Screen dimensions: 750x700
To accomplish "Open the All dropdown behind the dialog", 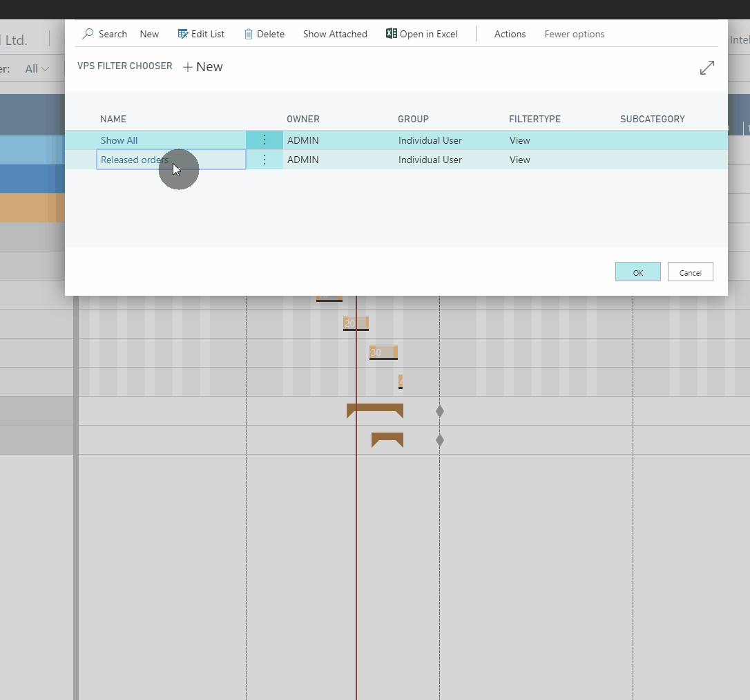I will 36,68.
